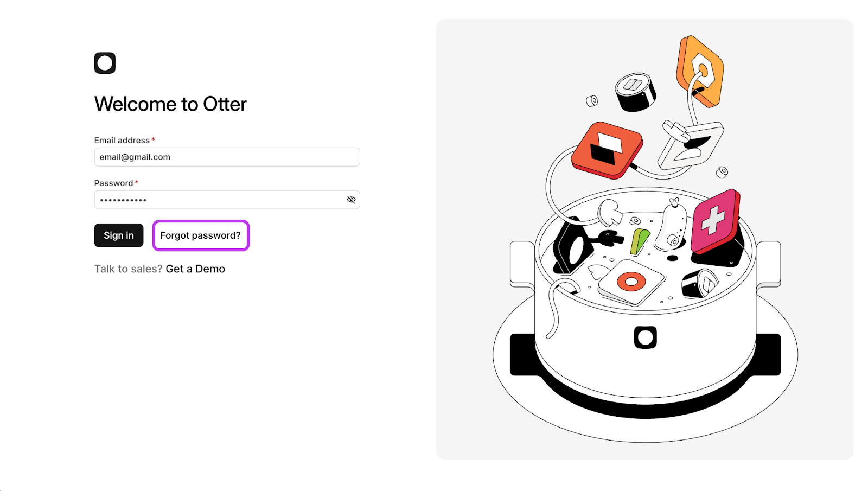The height and width of the screenshot is (491, 868).
Task: Open the Forgot password? link
Action: coord(200,235)
